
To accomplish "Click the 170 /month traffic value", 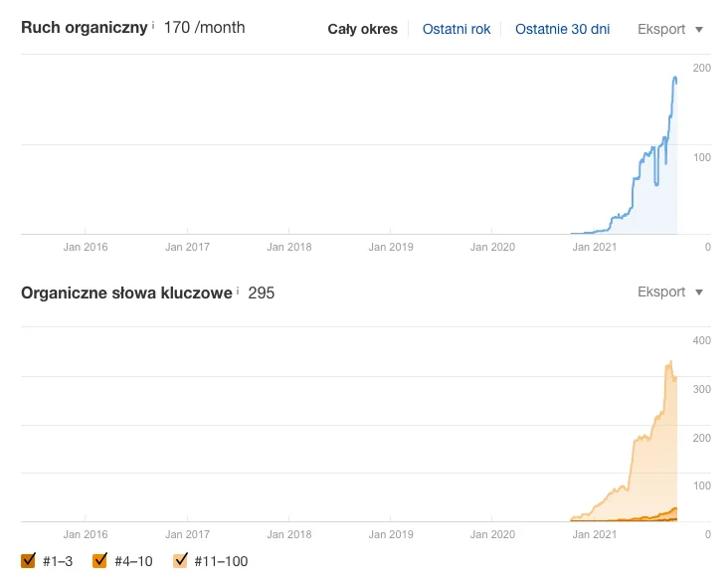I will coord(204,27).
